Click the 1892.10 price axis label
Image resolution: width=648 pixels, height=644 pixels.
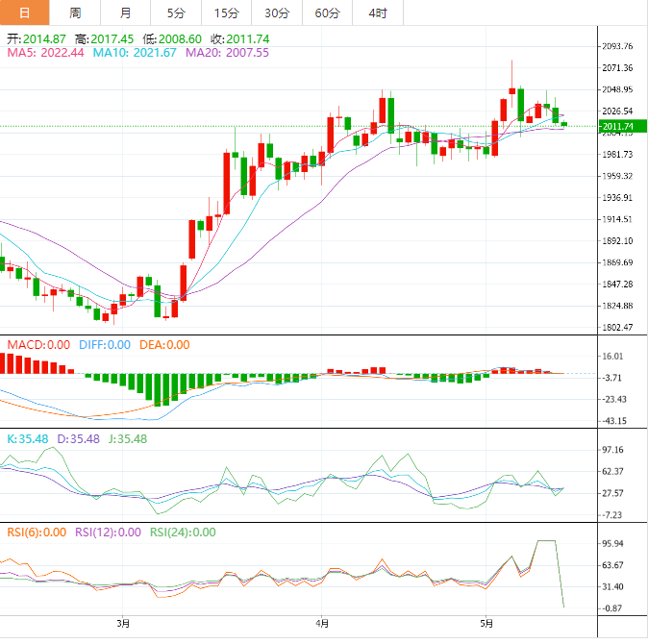click(x=617, y=241)
